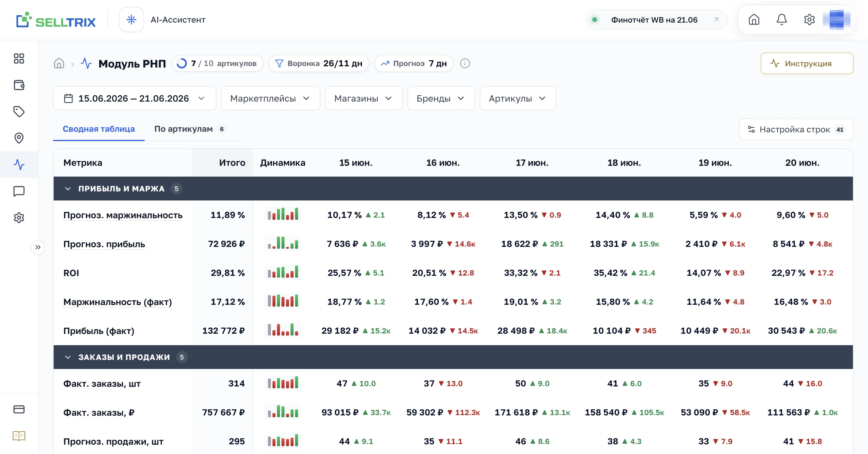Viewport: 868px width, 454px height.
Task: Open the date range 15.06.2026 picker
Action: pyautogui.click(x=134, y=98)
